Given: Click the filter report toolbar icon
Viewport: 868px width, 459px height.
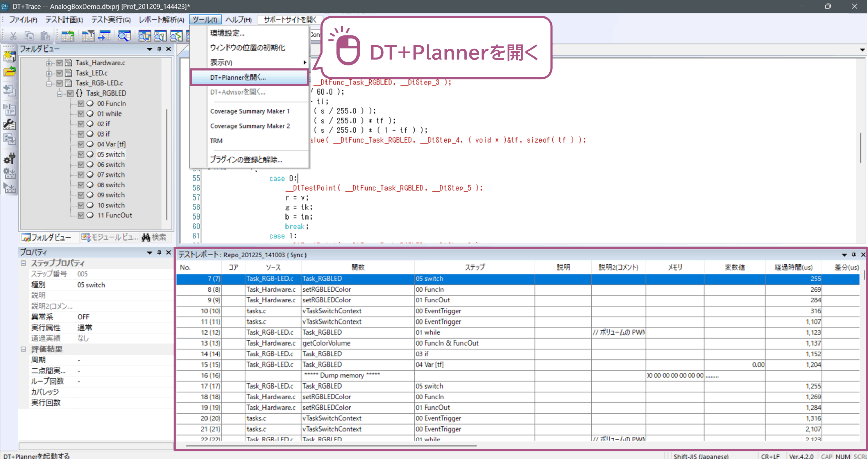Looking at the screenshot, I should [88, 35].
